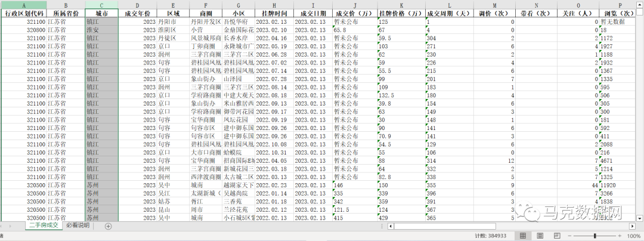Select column J header
644x241 pixels.
point(355,5)
